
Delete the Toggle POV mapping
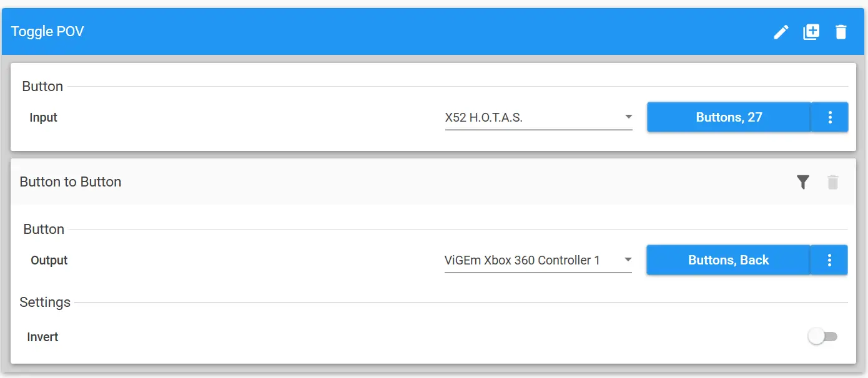[841, 32]
